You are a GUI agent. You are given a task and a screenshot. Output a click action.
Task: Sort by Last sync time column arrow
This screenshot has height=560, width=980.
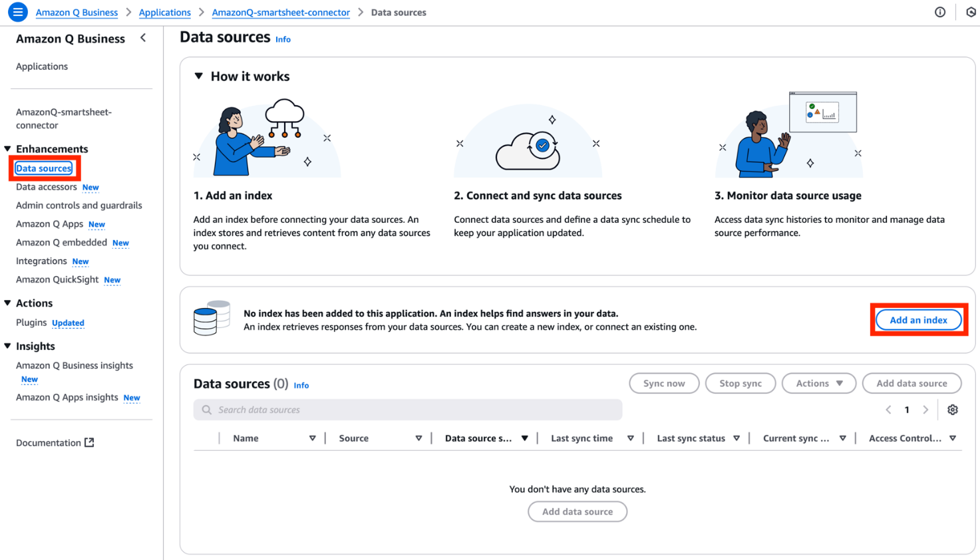coord(631,438)
